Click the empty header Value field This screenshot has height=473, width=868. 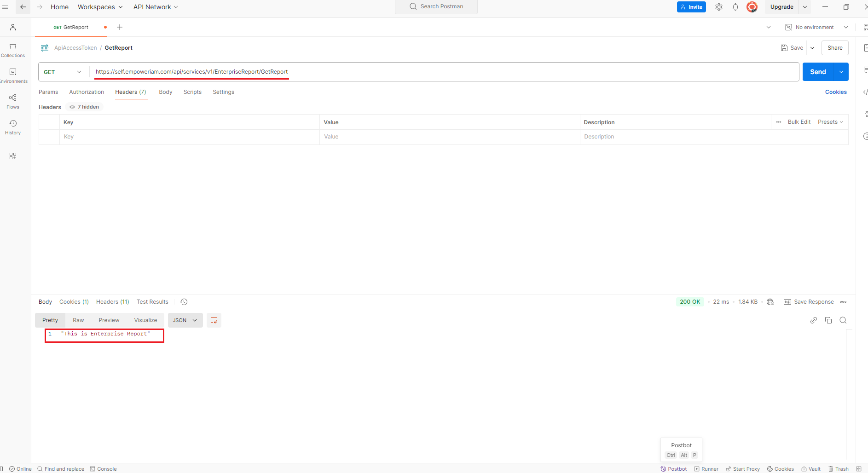450,137
